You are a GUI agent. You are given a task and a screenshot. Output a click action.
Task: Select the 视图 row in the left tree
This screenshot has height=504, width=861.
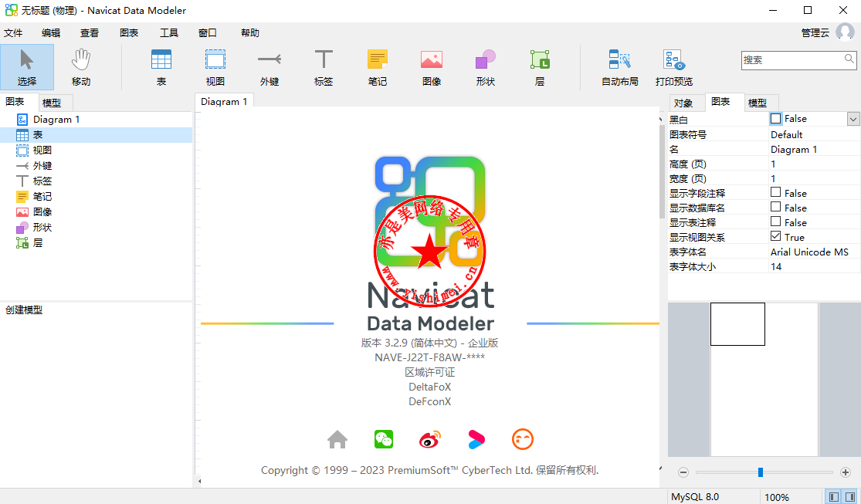96,151
